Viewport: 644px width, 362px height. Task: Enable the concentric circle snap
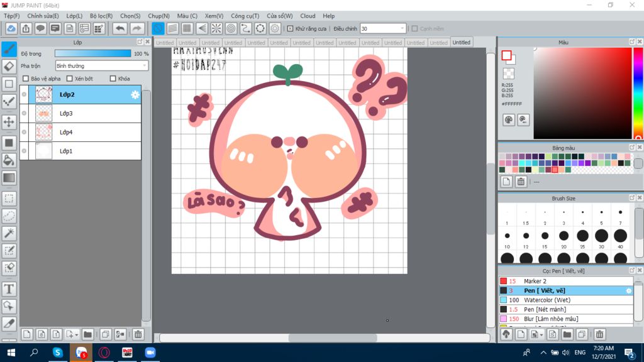(x=231, y=28)
